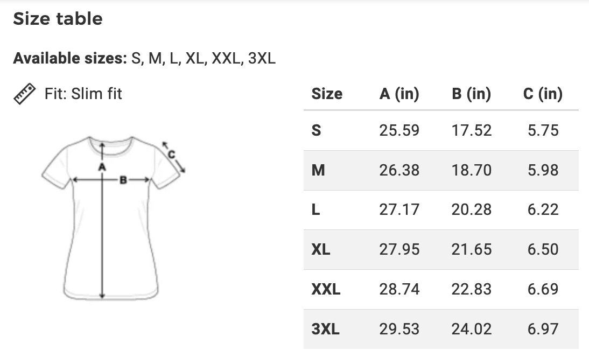Screen dimensions: 589x364
Task: Click the 25.59 value in S row
Action: point(399,130)
